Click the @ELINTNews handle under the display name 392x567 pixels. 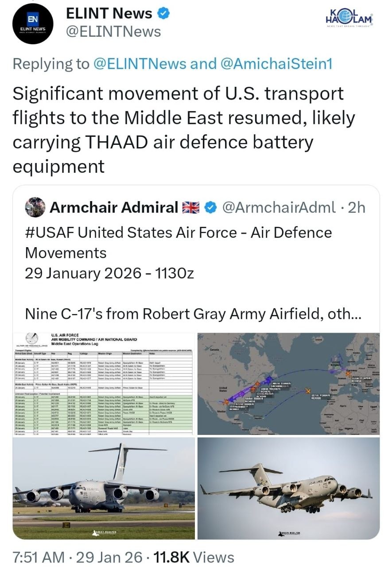tap(113, 32)
